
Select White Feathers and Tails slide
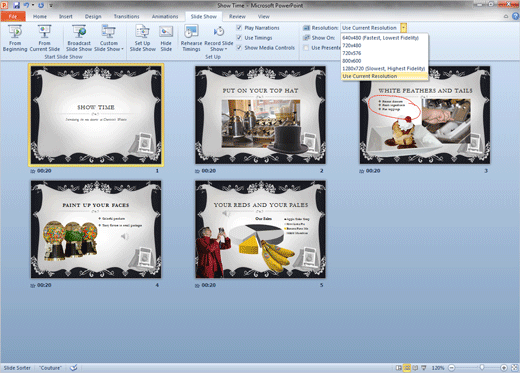[x=425, y=115]
